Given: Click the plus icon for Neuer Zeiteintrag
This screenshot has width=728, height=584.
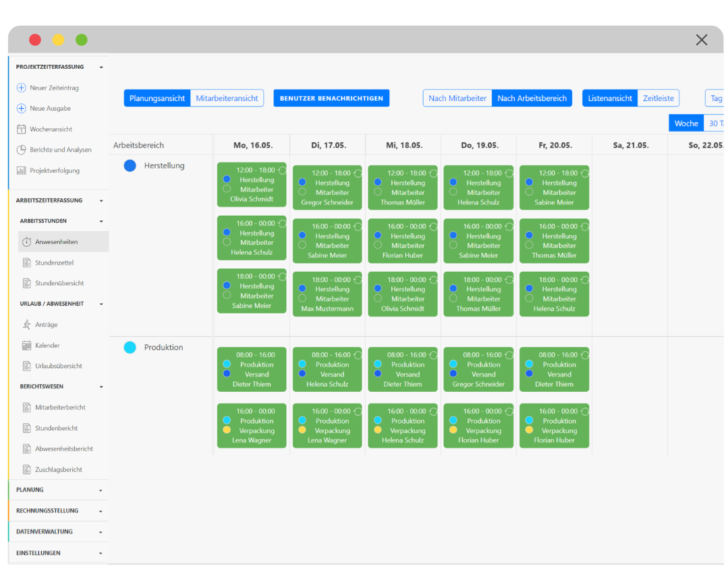Looking at the screenshot, I should click(x=21, y=88).
